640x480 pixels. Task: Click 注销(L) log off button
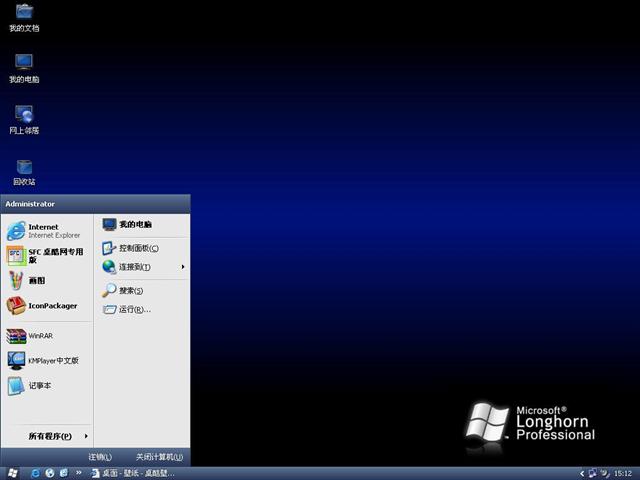(x=100, y=457)
